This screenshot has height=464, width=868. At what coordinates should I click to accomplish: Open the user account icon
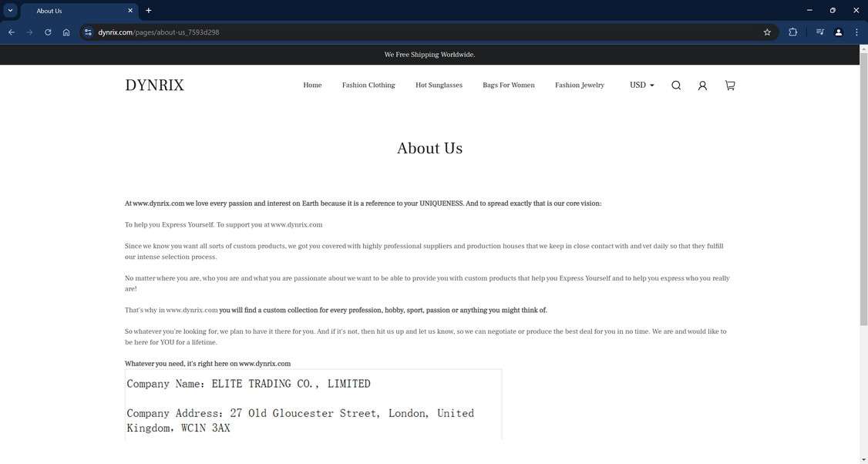pos(702,86)
